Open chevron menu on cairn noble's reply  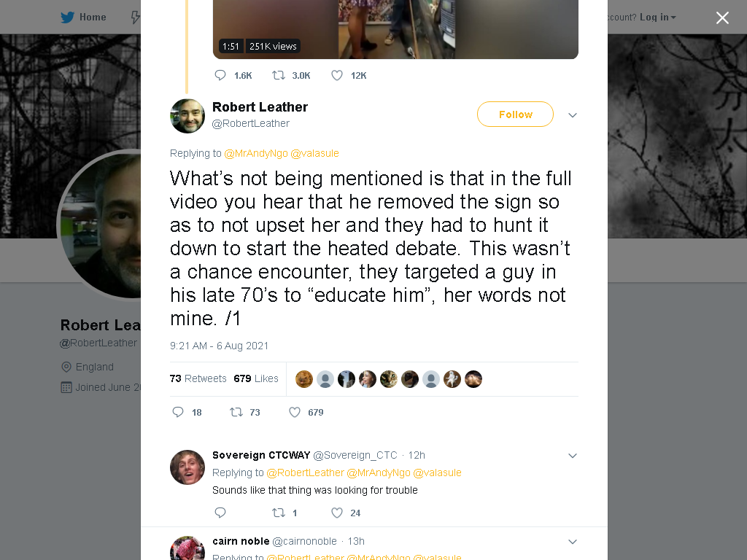573,542
